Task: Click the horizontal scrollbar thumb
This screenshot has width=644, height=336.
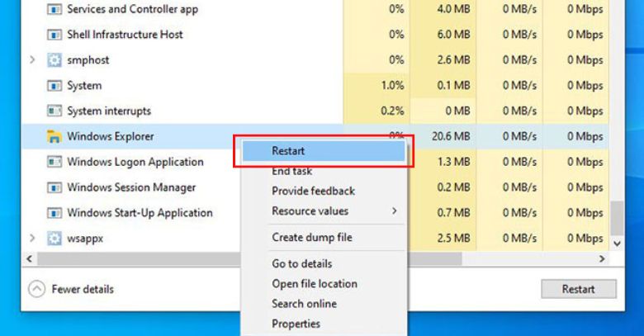Action: tap(249, 258)
